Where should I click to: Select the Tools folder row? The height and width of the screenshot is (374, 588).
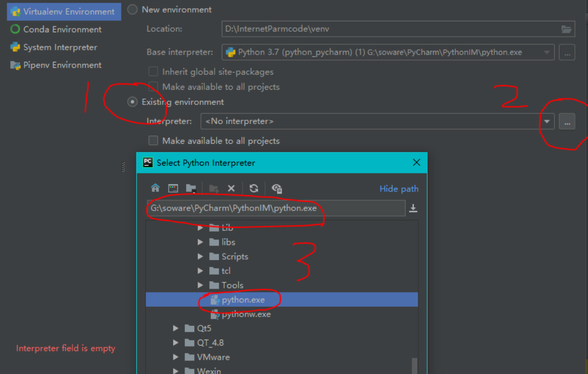pos(281,285)
